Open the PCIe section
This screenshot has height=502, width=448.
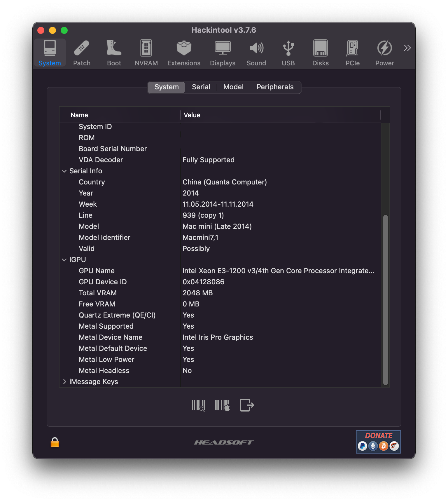[353, 53]
